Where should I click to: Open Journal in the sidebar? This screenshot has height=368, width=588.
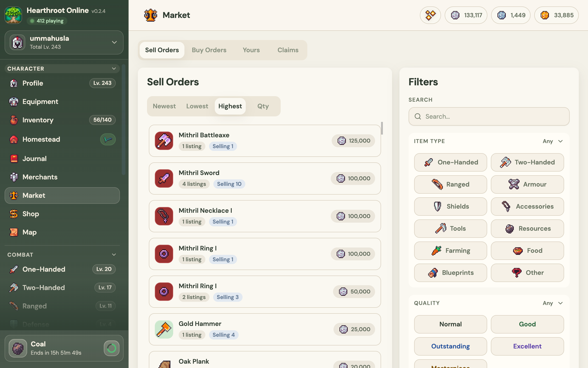click(62, 158)
